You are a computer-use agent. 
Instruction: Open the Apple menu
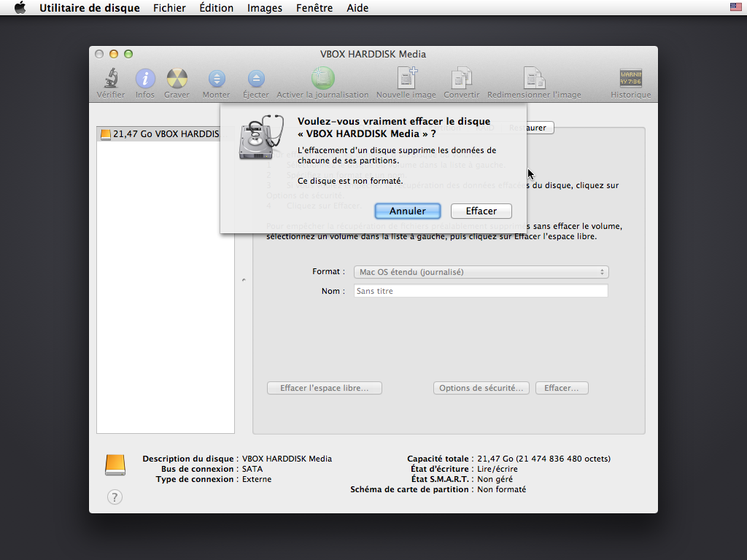click(20, 8)
